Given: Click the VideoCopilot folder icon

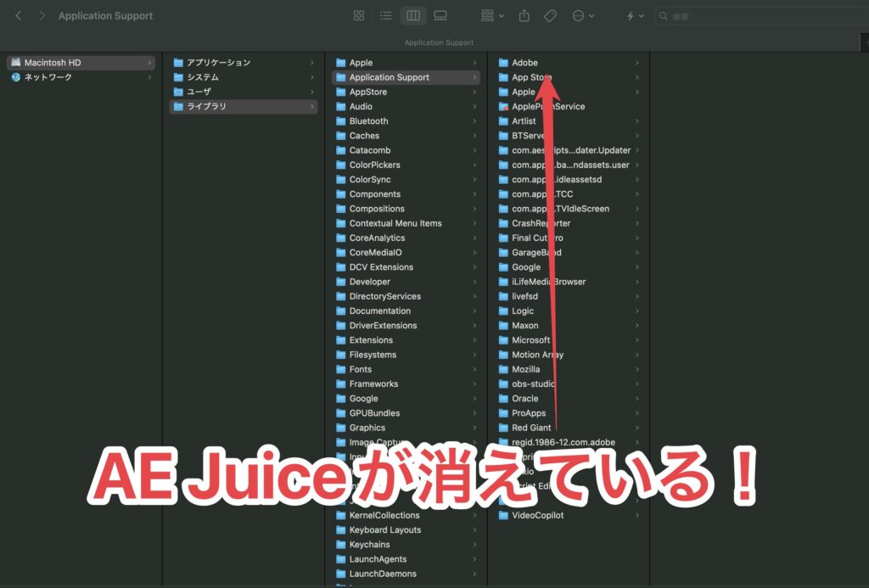Looking at the screenshot, I should [503, 515].
